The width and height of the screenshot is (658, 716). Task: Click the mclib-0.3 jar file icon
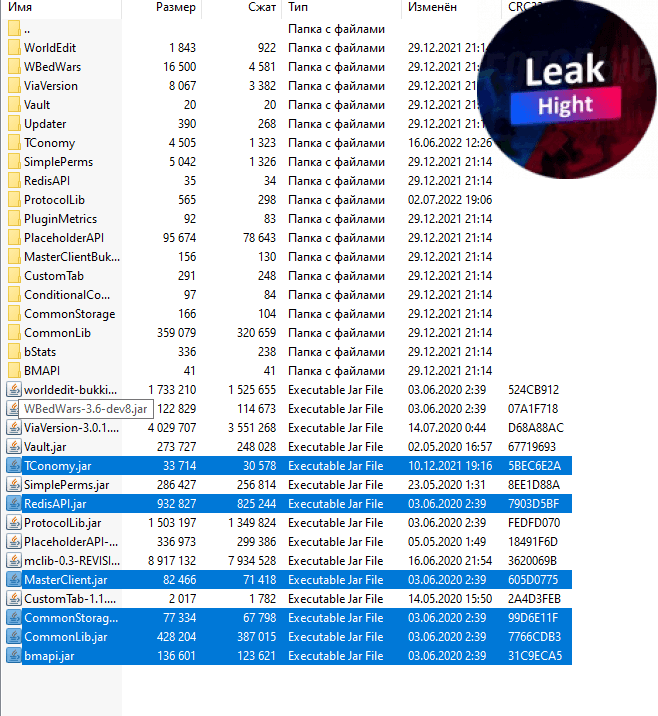point(14,561)
